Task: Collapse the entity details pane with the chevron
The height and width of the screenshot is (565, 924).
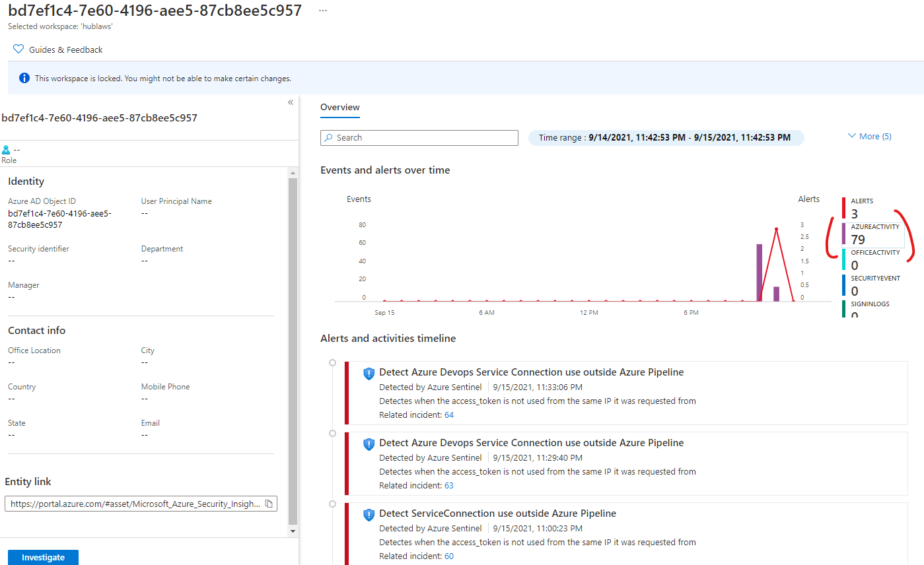Action: (290, 102)
